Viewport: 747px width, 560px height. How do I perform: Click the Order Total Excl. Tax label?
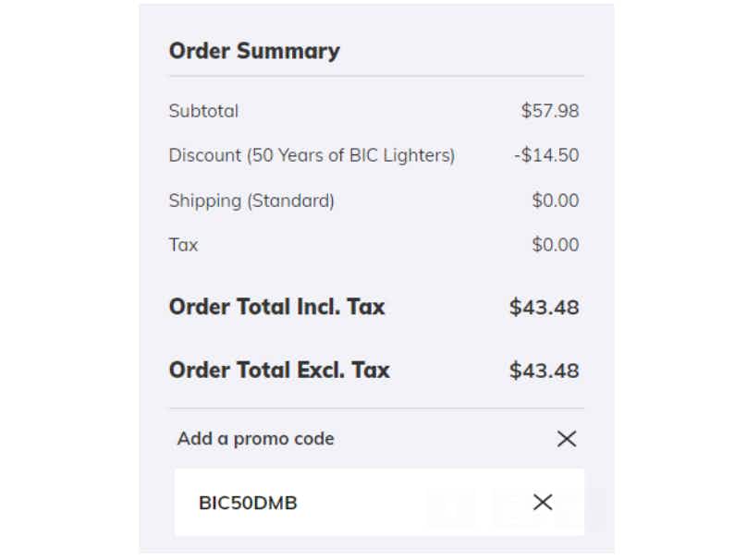pos(279,371)
